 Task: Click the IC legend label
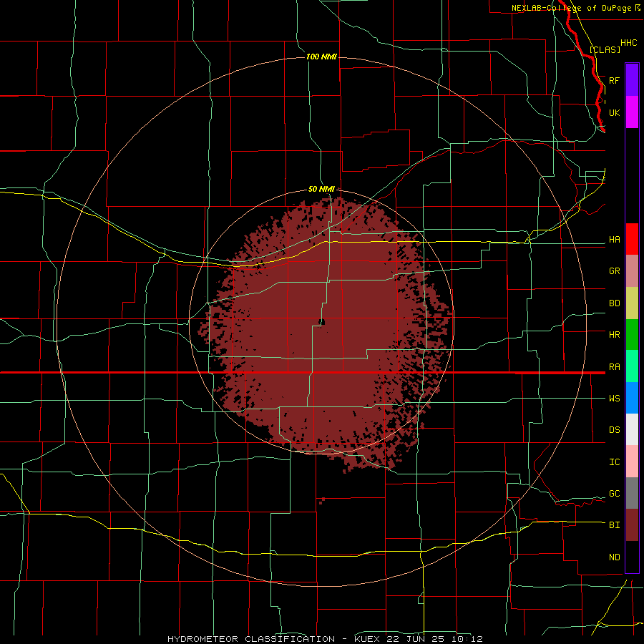click(614, 462)
